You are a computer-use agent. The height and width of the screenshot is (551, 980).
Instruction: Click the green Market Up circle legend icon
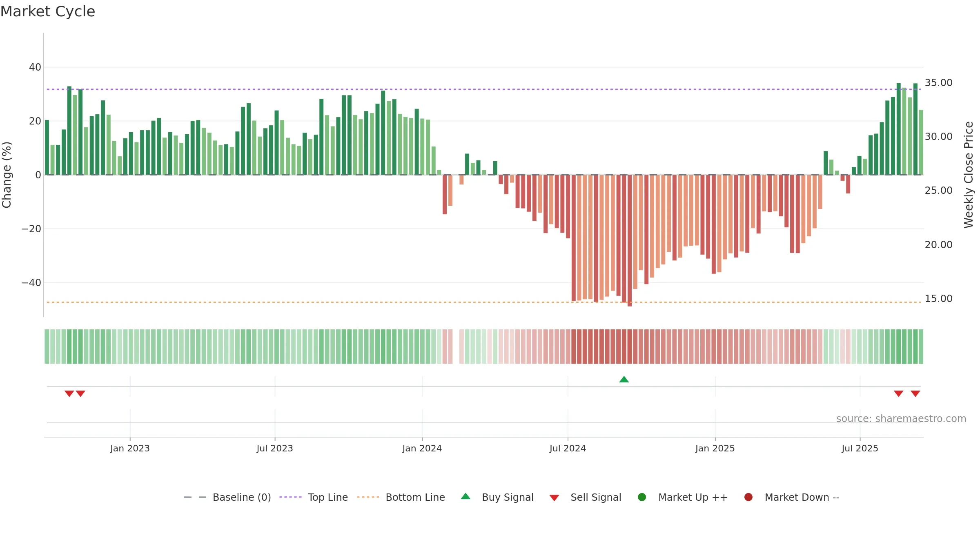642,497
